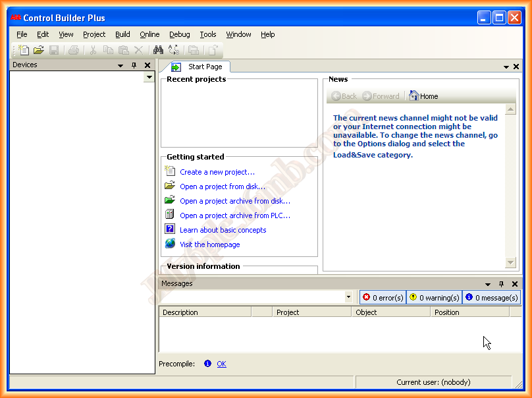Viewport: 532px width, 398px height.
Task: Open the Messages panel options chevron
Action: 488,283
